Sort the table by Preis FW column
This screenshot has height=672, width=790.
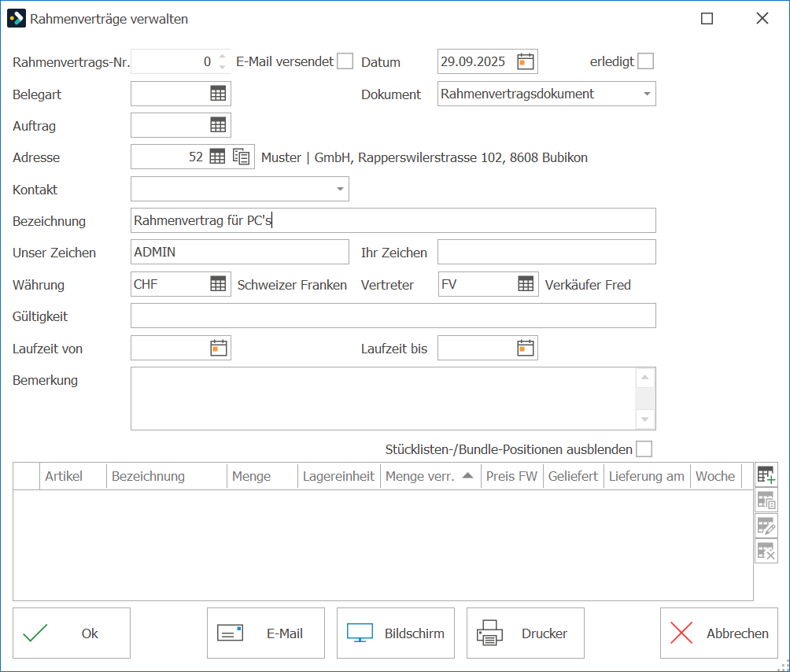point(511,476)
